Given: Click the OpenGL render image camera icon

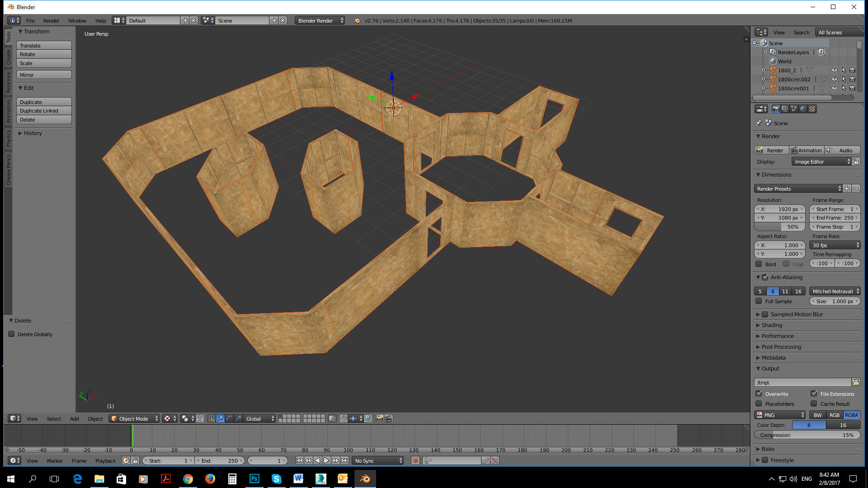Looking at the screenshot, I should point(379,418).
